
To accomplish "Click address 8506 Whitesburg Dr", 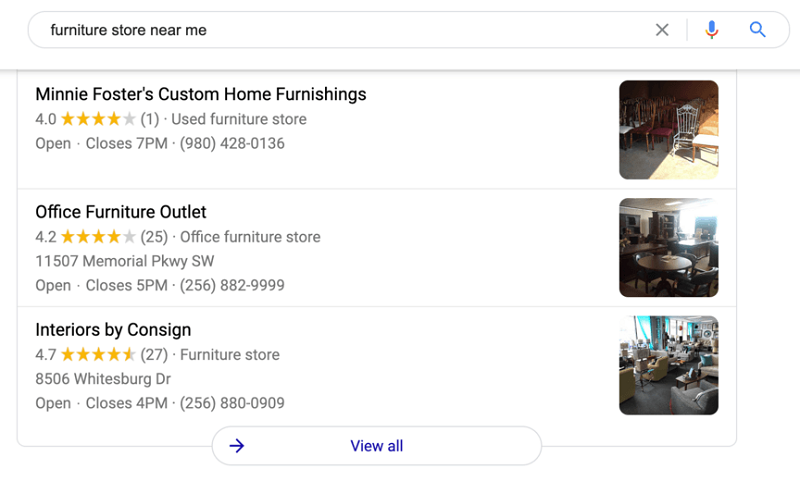I will tap(103, 379).
